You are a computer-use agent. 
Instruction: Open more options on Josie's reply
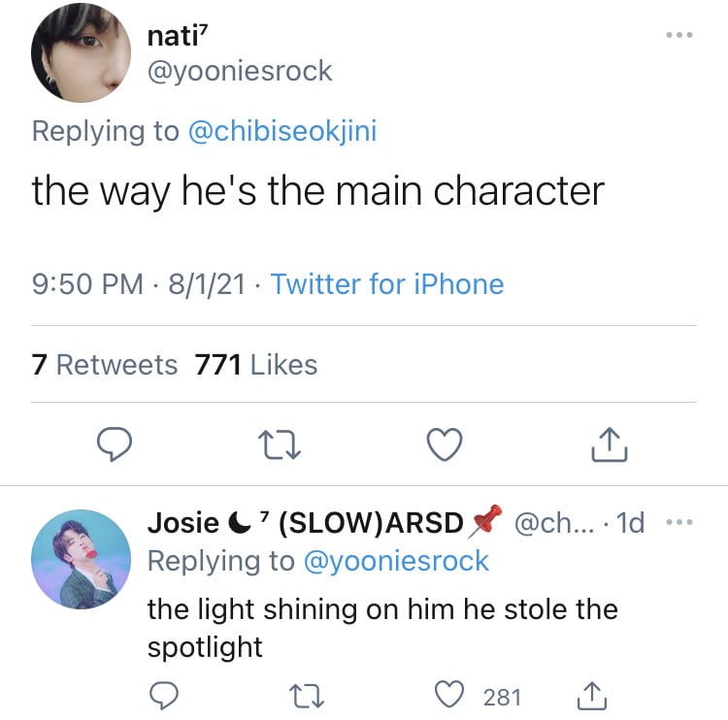pyautogui.click(x=680, y=523)
